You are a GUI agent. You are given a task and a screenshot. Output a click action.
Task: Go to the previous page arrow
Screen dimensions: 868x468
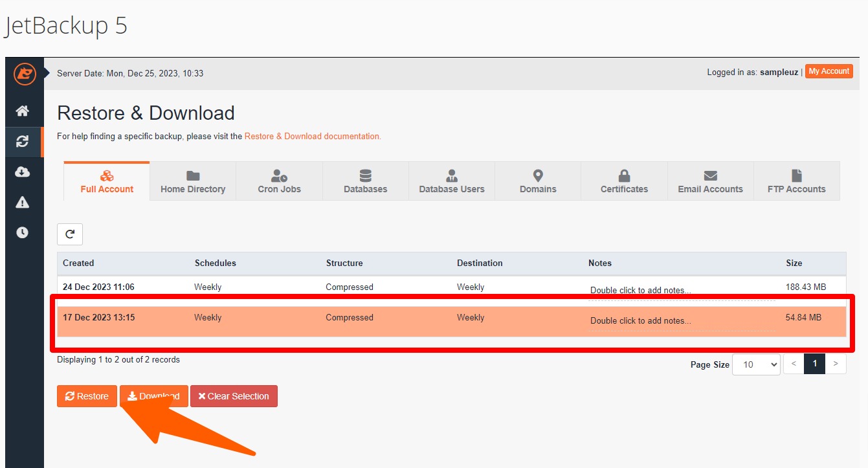click(x=794, y=364)
